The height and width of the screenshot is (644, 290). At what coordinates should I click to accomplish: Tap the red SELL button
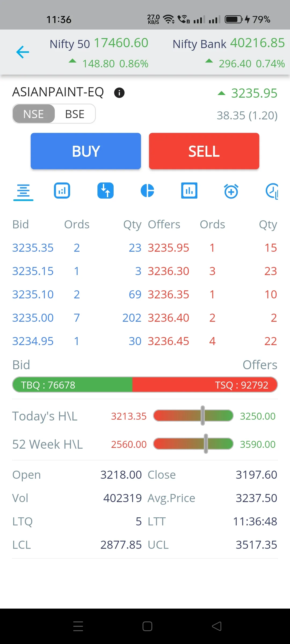click(x=204, y=151)
